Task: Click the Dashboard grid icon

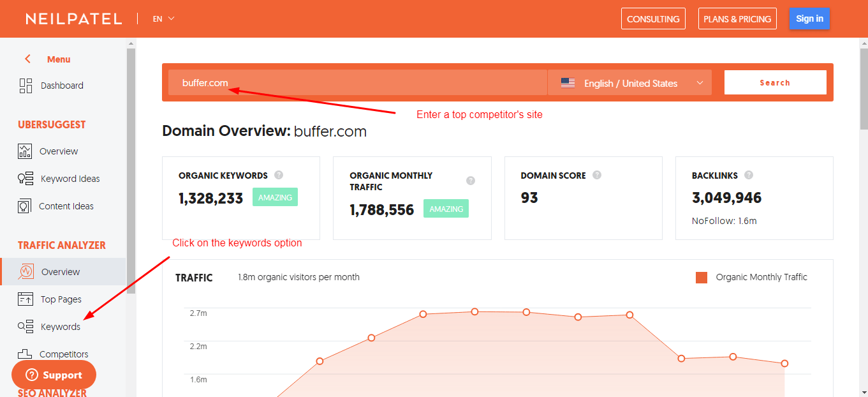Action: (x=26, y=86)
